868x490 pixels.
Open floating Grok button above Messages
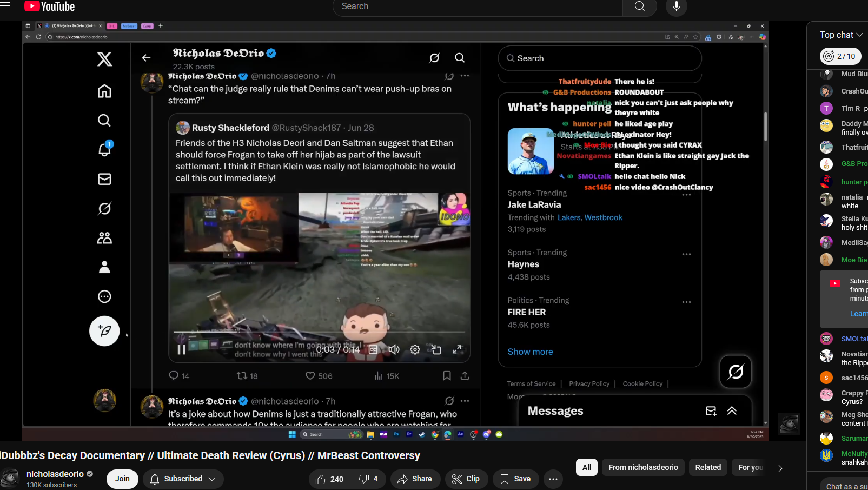point(736,372)
